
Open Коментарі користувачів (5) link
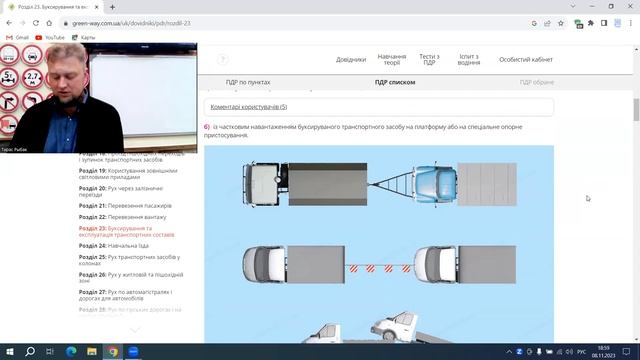tap(249, 107)
